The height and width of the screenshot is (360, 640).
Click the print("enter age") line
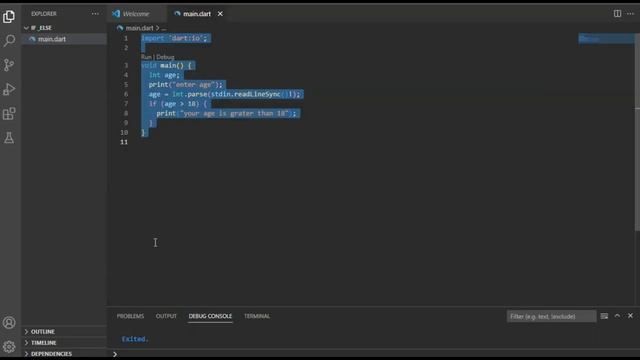[186, 85]
